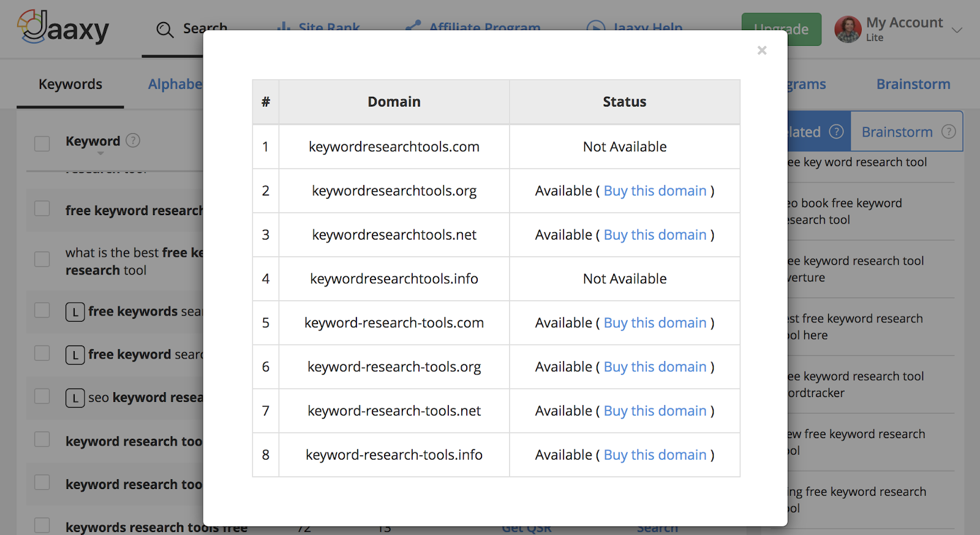Click the user profile avatar

pyautogui.click(x=848, y=29)
